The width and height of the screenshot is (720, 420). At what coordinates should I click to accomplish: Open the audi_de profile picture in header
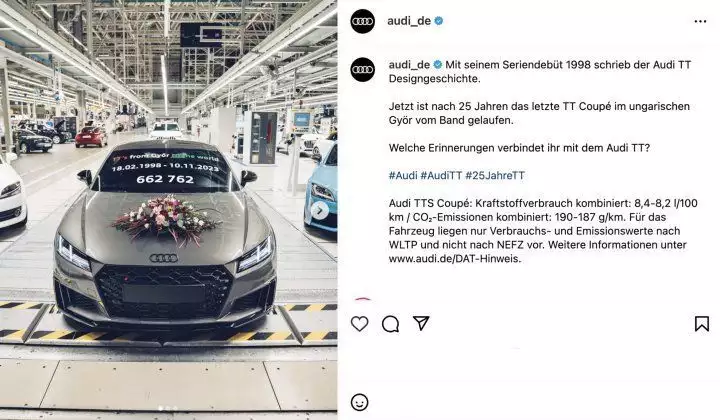[363, 21]
